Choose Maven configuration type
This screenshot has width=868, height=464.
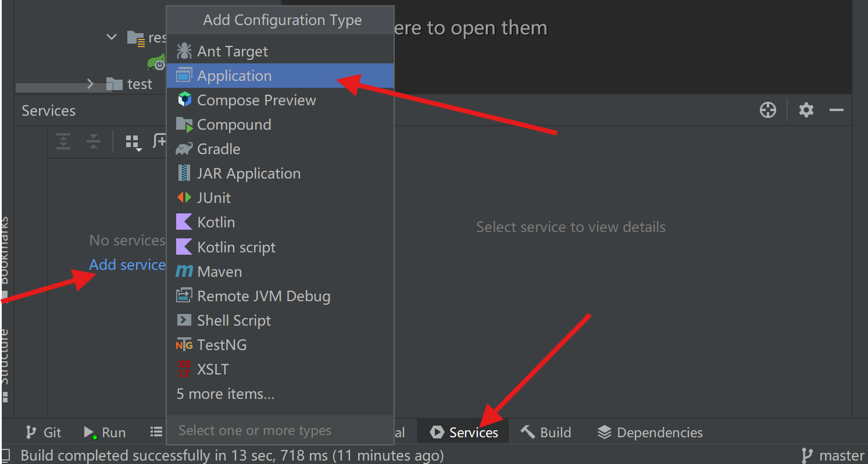(x=280, y=272)
